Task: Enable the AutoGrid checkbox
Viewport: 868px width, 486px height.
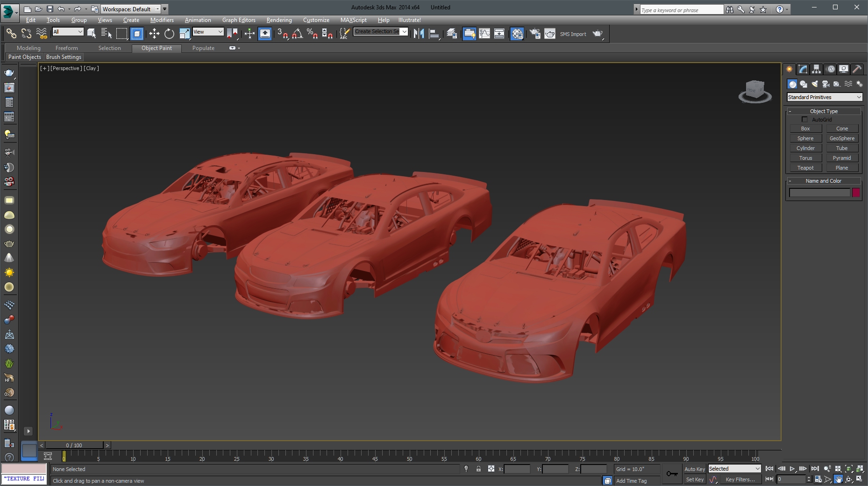Action: [x=804, y=120]
